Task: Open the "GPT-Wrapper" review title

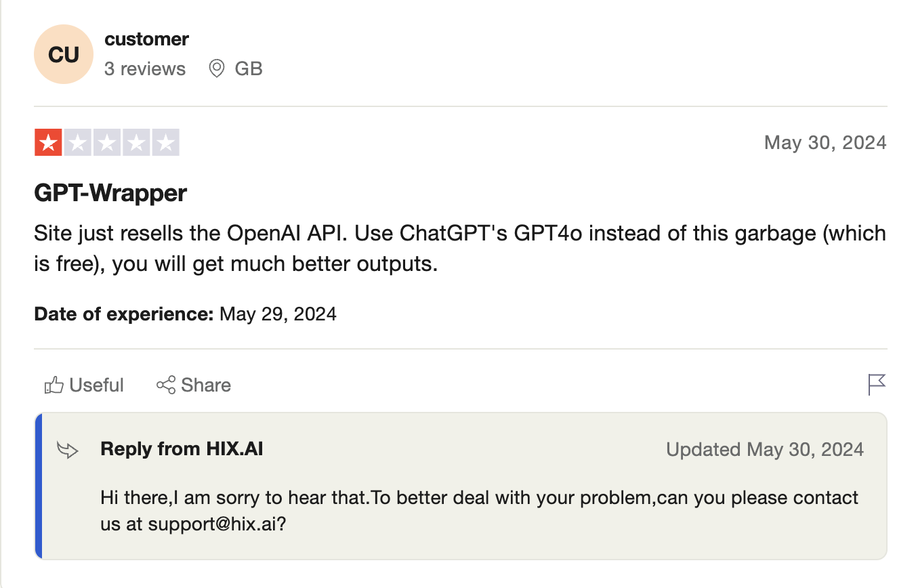Action: (110, 193)
